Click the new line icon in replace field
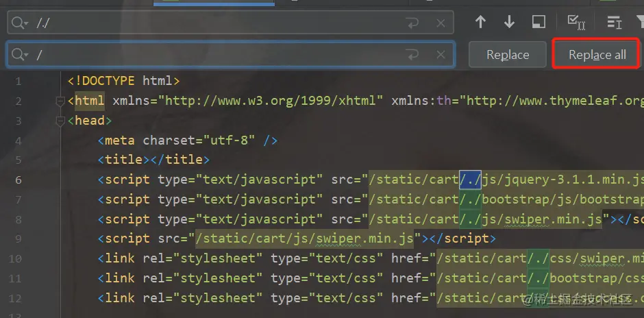Image resolution: width=644 pixels, height=318 pixels. coord(412,54)
